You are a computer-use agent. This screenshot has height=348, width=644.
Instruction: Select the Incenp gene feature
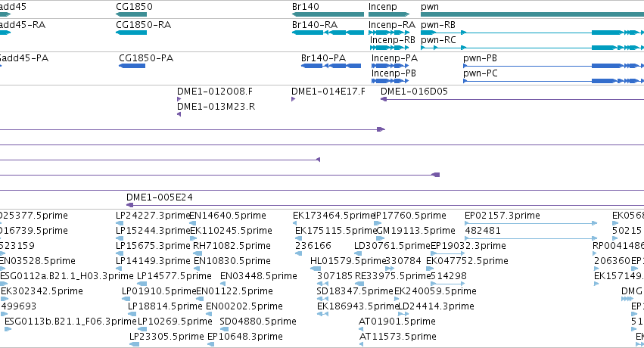(389, 14)
